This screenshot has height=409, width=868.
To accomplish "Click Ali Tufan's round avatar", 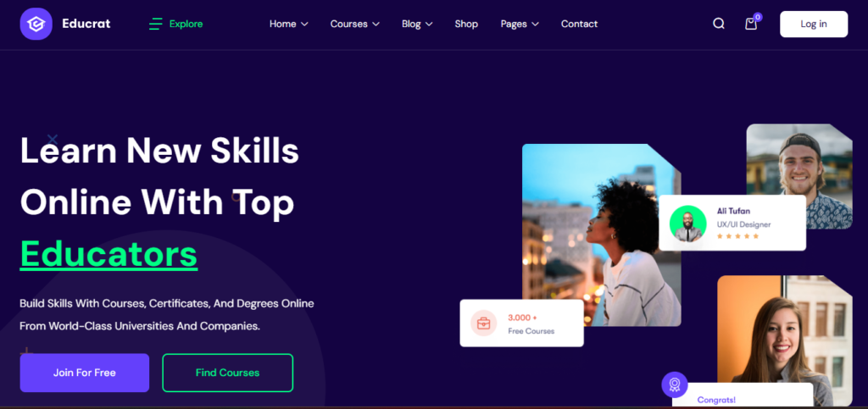I will [x=687, y=224].
